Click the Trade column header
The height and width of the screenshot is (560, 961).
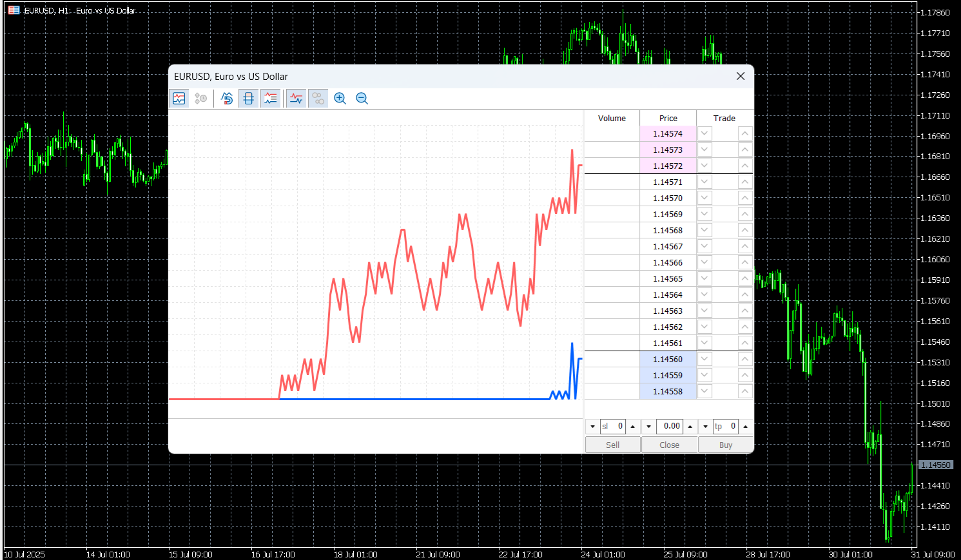(x=724, y=118)
